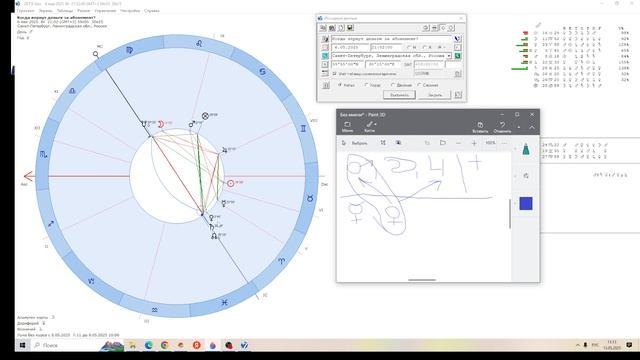Open the 3D view folder icon in Paint 3D

[x=442, y=143]
